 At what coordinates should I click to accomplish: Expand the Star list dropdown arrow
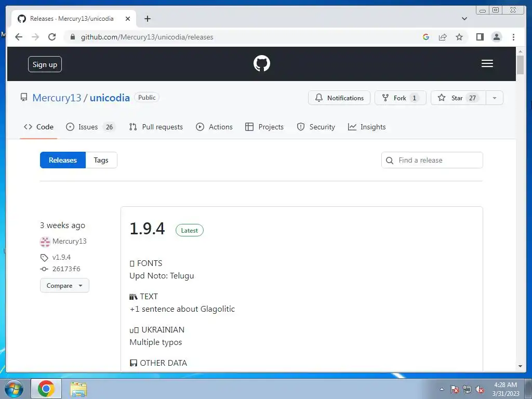coord(495,98)
